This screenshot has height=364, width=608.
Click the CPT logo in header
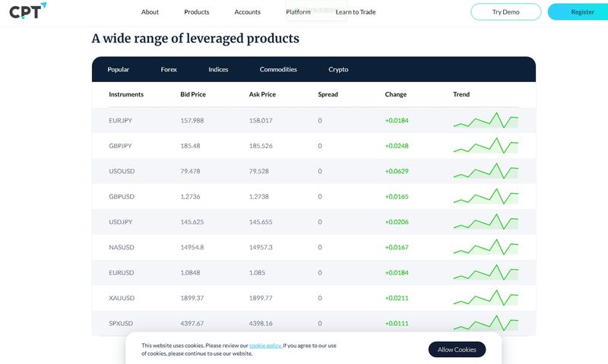click(x=28, y=11)
